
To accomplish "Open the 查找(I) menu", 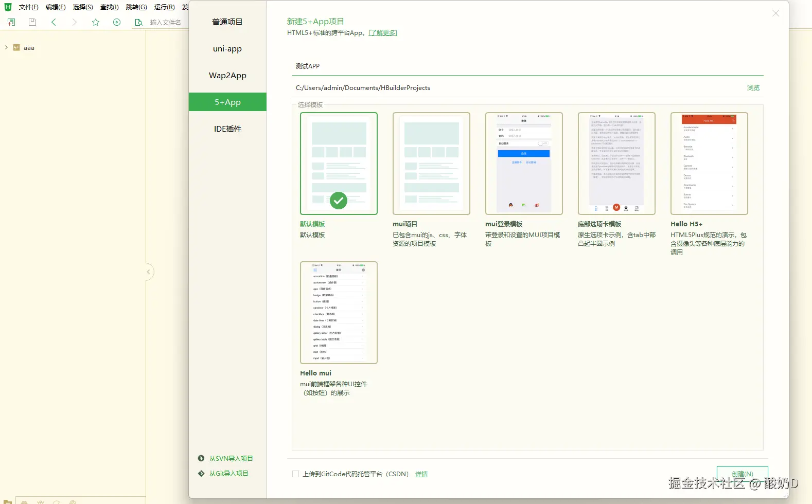I will tap(109, 7).
